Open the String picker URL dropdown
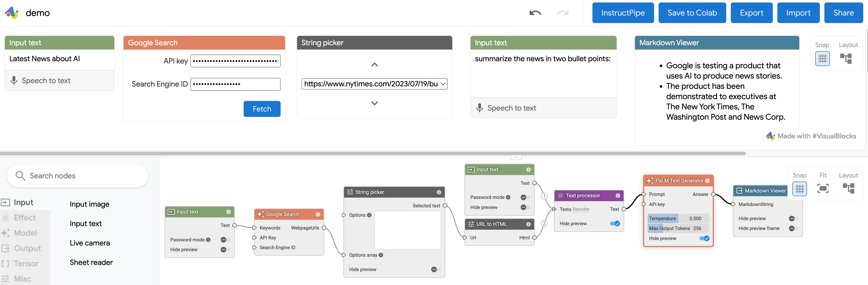 coord(374,84)
